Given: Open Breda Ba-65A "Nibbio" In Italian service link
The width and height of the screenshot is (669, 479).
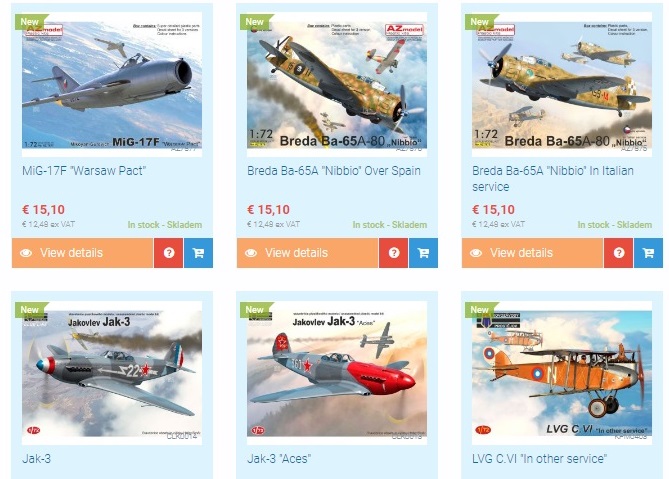Looking at the screenshot, I should pos(553,179).
